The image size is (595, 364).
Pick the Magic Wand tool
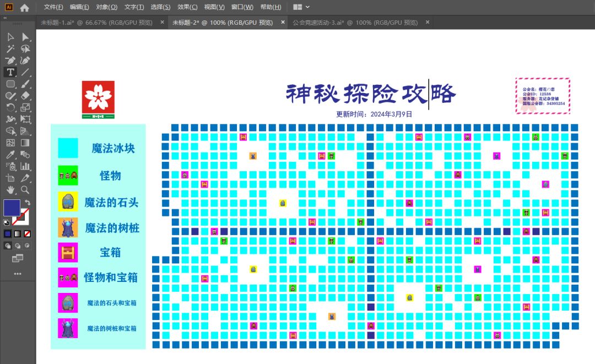coord(10,48)
